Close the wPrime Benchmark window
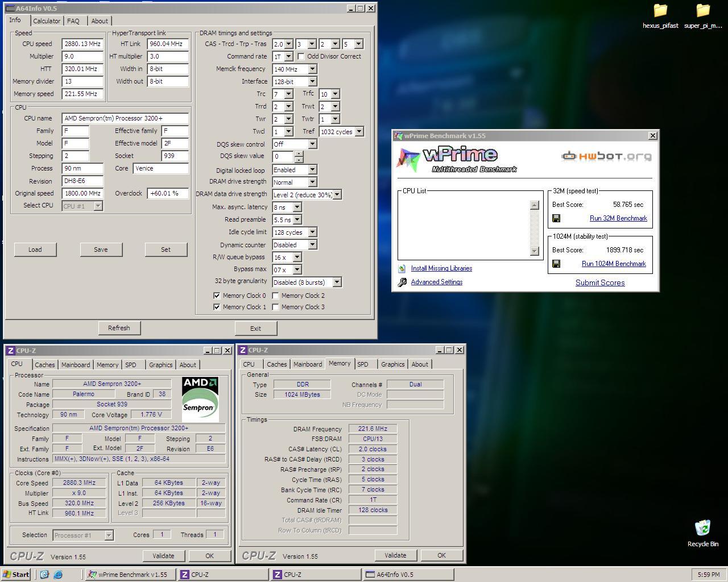 coord(653,135)
